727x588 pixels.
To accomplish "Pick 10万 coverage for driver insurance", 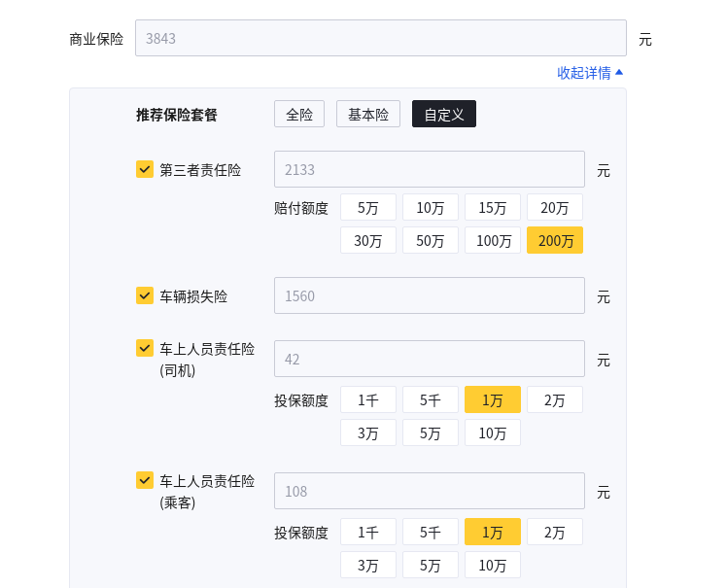I will coord(493,432).
